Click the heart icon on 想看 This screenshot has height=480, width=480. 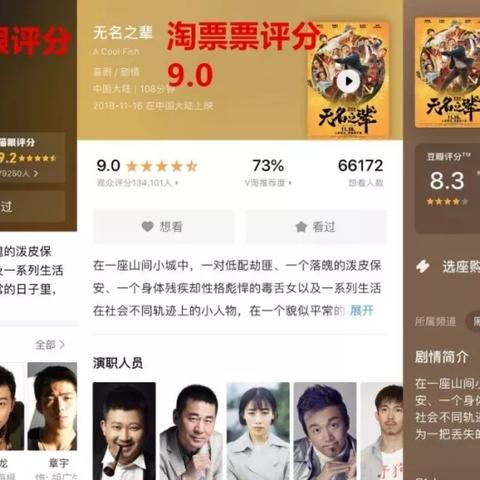(147, 227)
